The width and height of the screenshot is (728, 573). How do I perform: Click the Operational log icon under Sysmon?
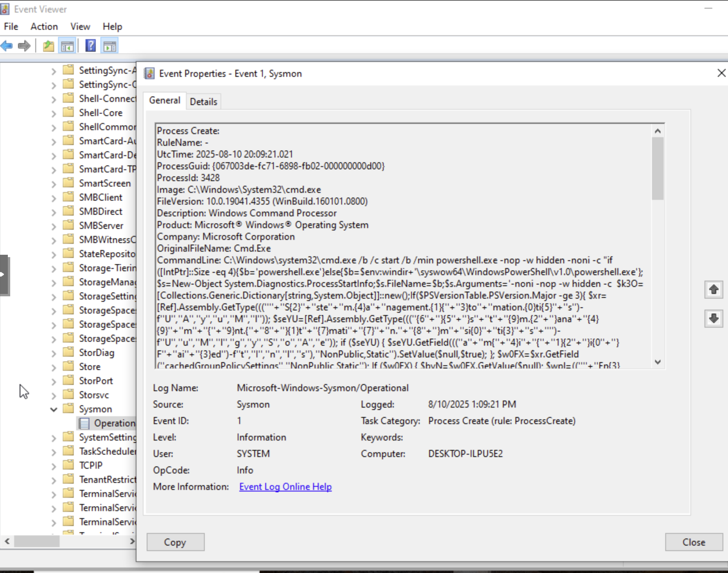point(84,423)
